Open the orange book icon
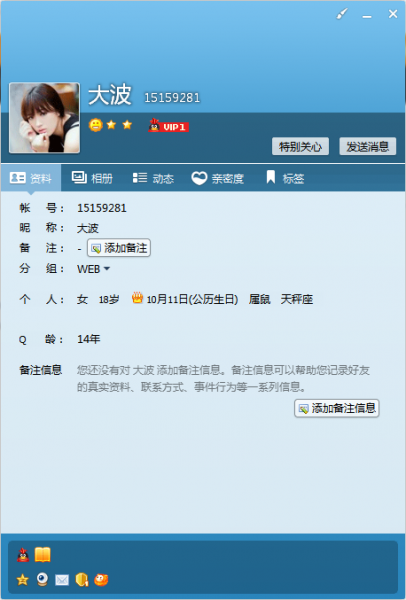 [42, 554]
